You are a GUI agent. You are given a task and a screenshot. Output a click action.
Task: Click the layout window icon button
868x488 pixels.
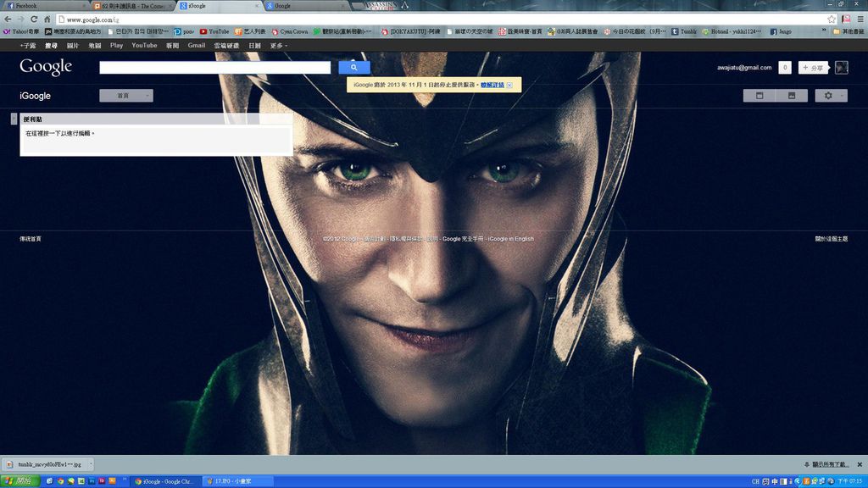pos(759,96)
